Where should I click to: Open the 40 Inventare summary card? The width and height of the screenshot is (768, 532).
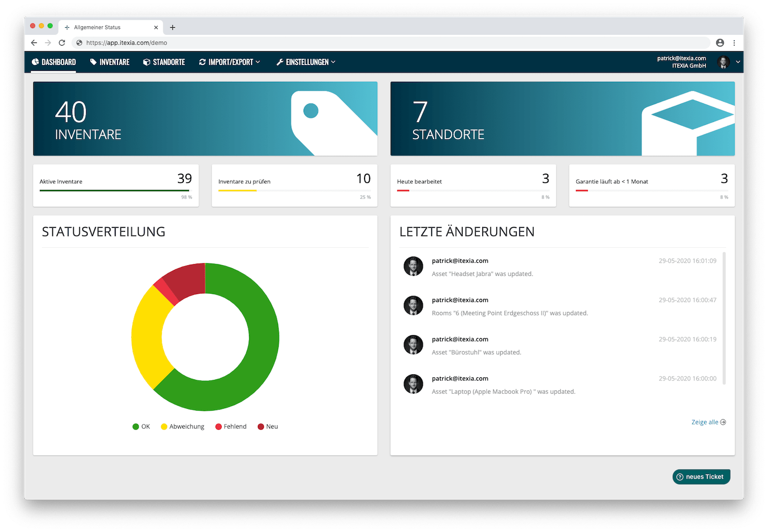[205, 118]
